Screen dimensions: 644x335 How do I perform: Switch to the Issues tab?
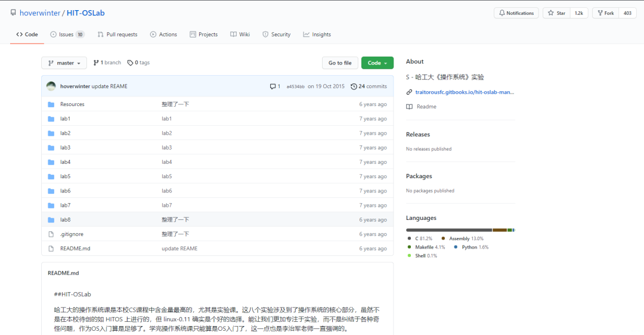click(x=67, y=35)
